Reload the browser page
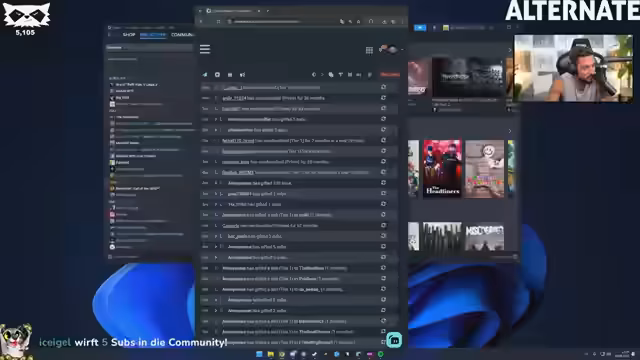 [218, 21]
